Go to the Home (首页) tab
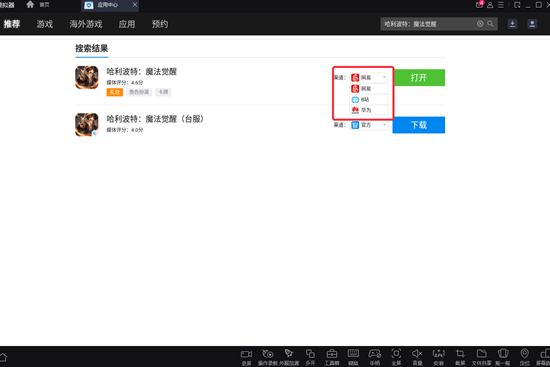Screen dimensions: 550x367 [38, 5]
